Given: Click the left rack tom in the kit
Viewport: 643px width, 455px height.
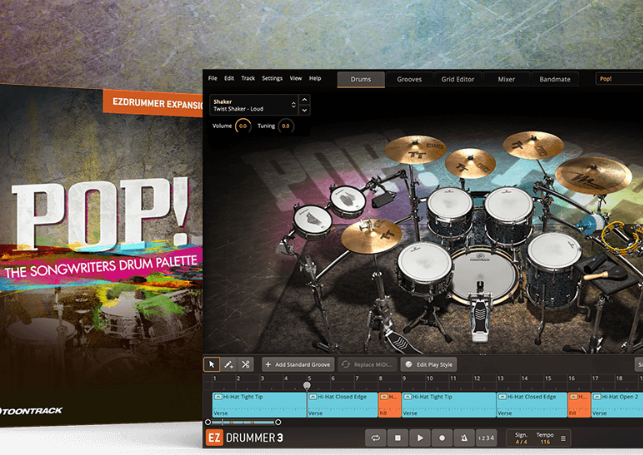Looking at the screenshot, I should coord(450,211).
